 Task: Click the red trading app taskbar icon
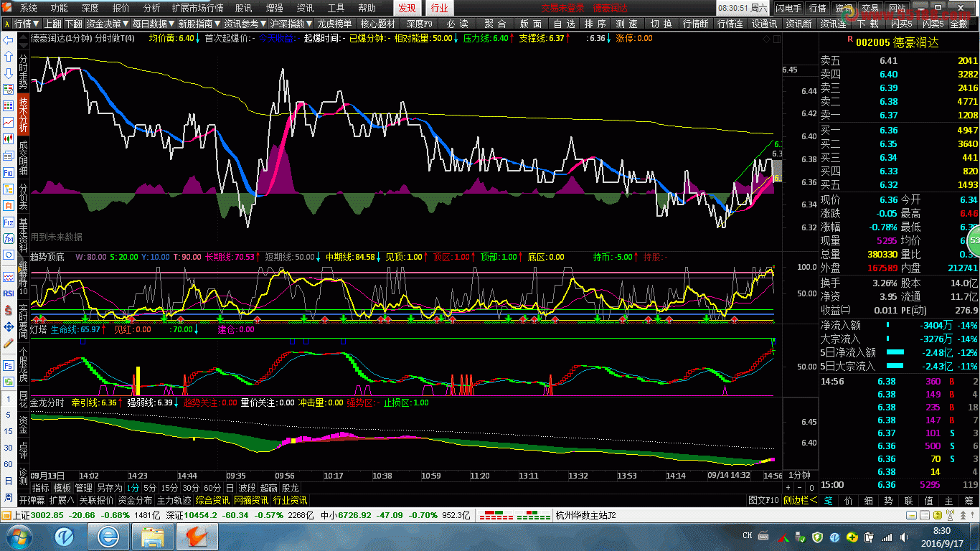[196, 537]
